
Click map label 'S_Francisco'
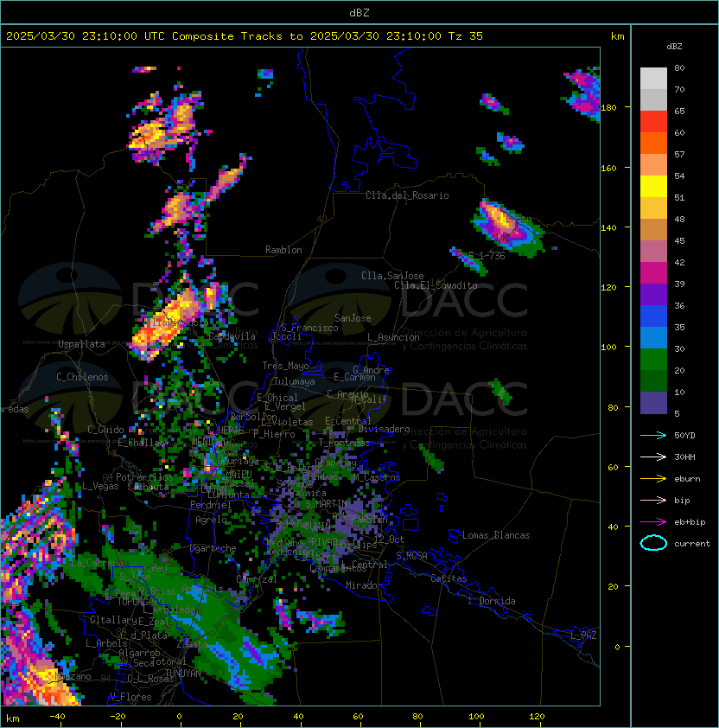tap(309, 328)
